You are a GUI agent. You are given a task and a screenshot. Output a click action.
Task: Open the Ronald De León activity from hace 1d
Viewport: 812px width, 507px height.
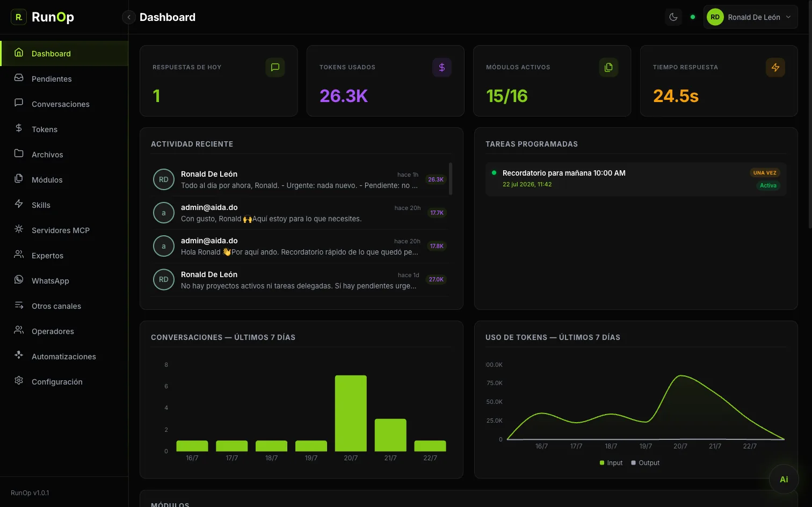pos(300,279)
